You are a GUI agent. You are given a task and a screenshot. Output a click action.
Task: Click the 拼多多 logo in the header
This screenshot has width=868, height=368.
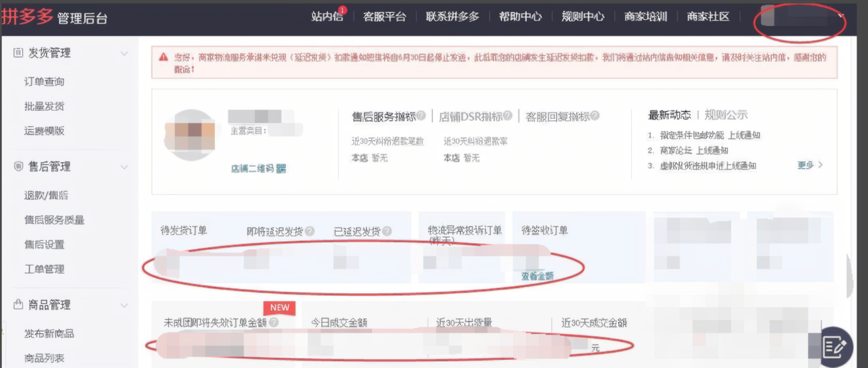27,17
